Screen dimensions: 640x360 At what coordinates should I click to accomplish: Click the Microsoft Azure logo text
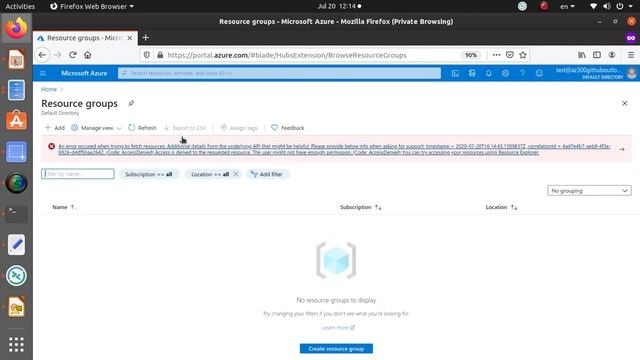[84, 73]
